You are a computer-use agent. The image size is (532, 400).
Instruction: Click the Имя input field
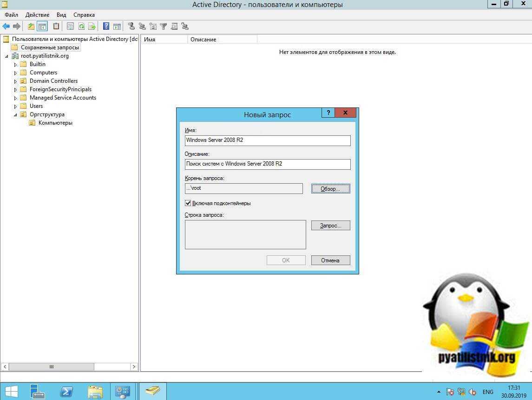click(268, 140)
